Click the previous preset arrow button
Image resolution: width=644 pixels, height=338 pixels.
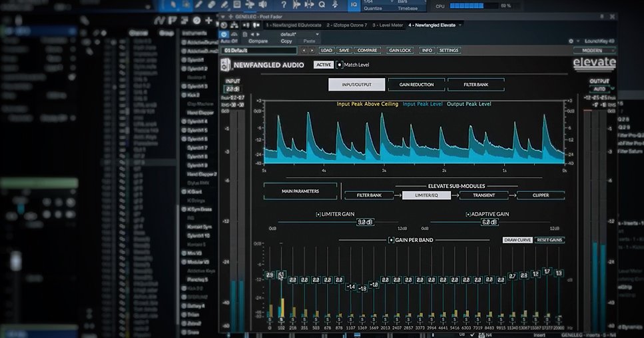(x=304, y=51)
